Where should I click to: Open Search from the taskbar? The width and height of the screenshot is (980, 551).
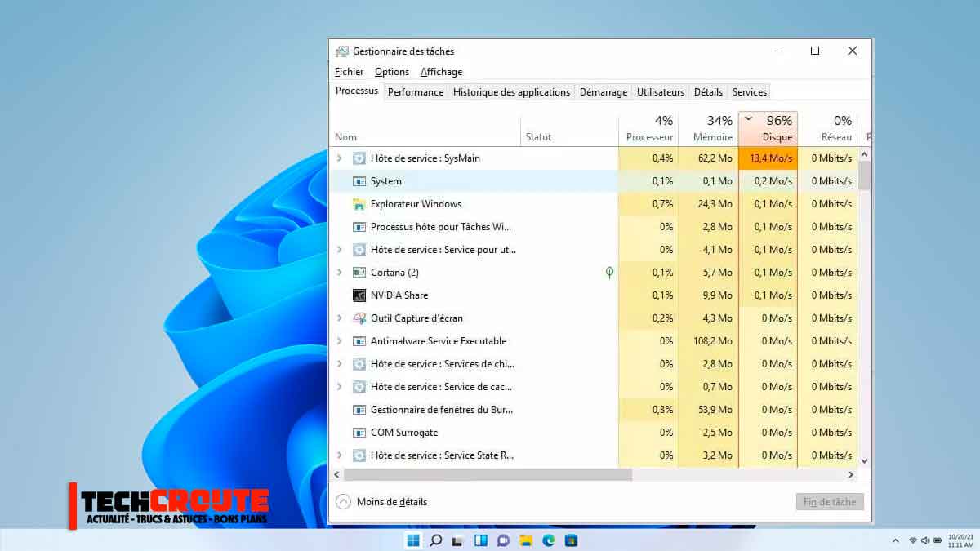point(435,540)
